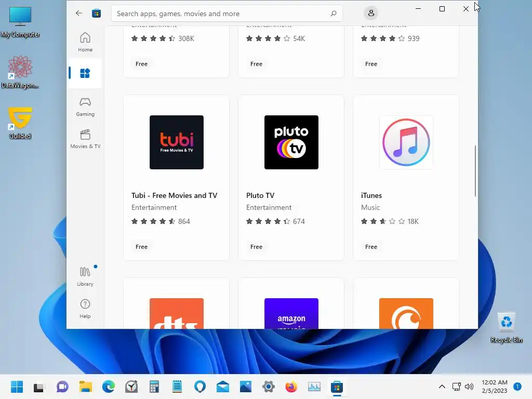
Task: Click the Store window vertical scrollbar thumb
Action: [475, 170]
